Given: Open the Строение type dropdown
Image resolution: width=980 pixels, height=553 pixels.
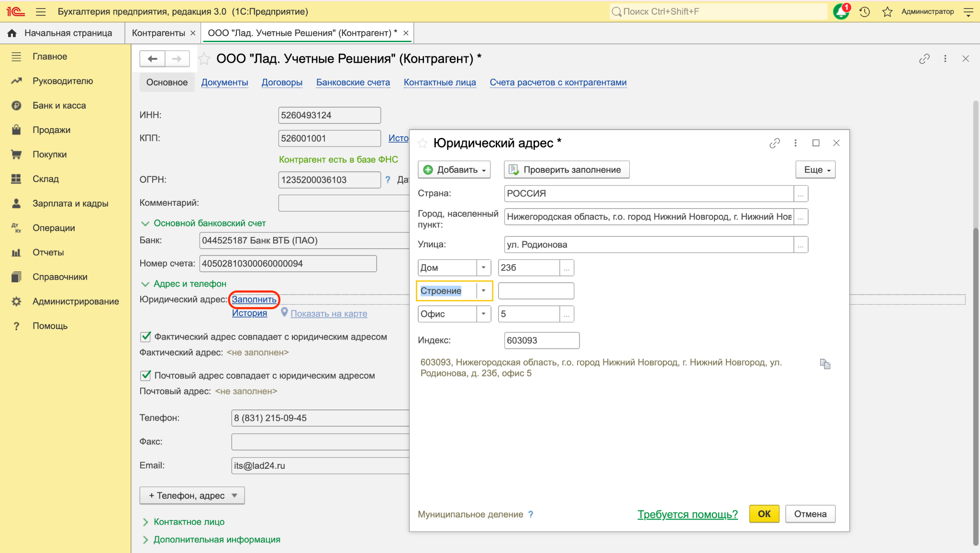Looking at the screenshot, I should 484,291.
